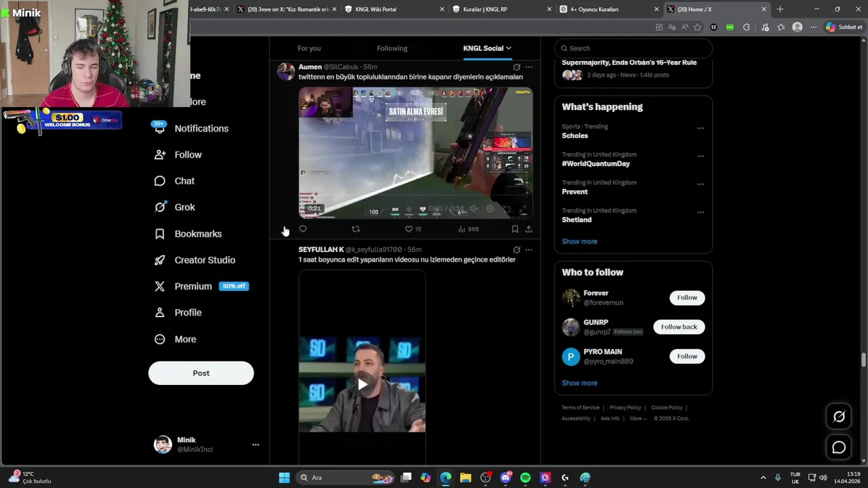The image size is (868, 488).
Task: Open more options on SEYFULLAH K's post
Action: (x=529, y=249)
